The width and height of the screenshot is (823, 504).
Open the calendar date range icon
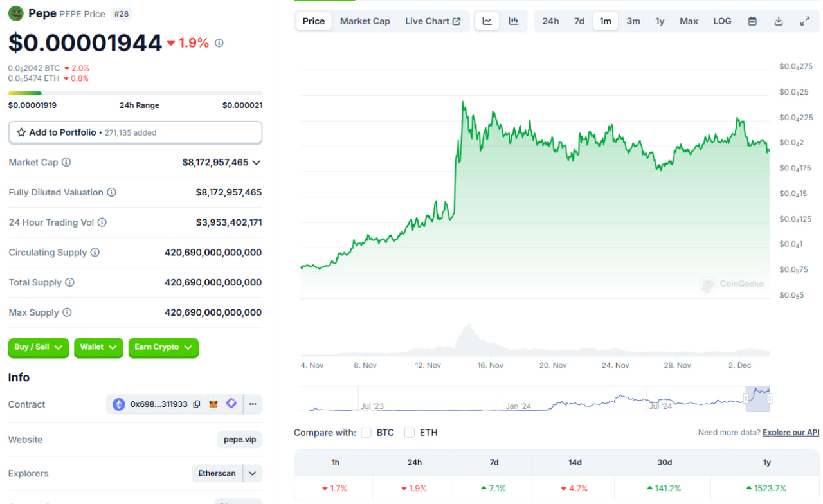pyautogui.click(x=752, y=21)
